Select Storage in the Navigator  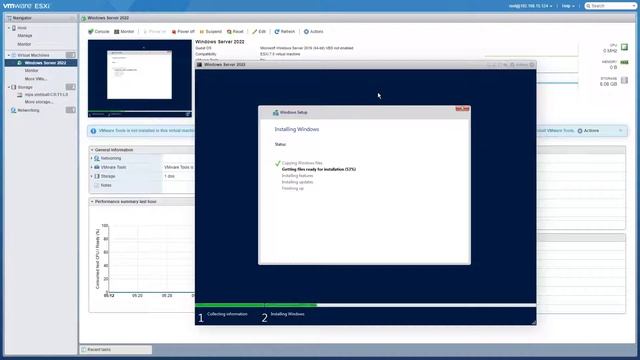coord(24,87)
